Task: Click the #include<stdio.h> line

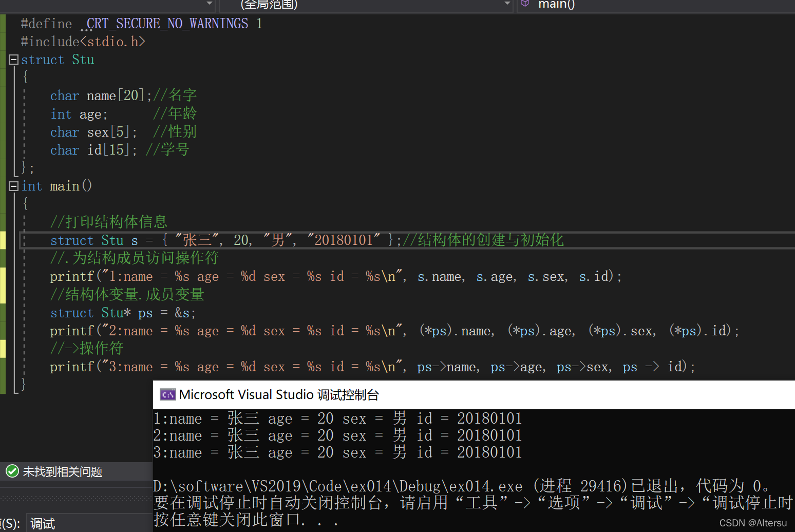Action: pos(83,42)
